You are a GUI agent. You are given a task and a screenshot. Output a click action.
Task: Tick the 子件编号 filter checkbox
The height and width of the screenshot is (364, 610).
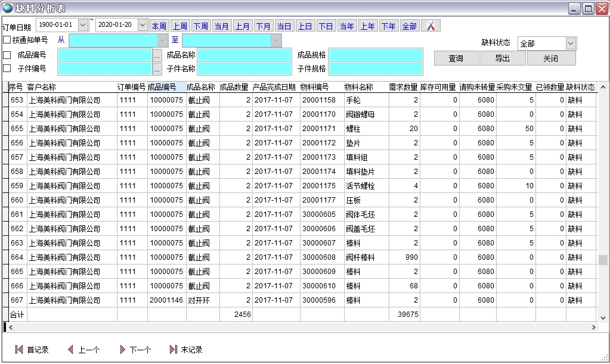tap(7, 69)
